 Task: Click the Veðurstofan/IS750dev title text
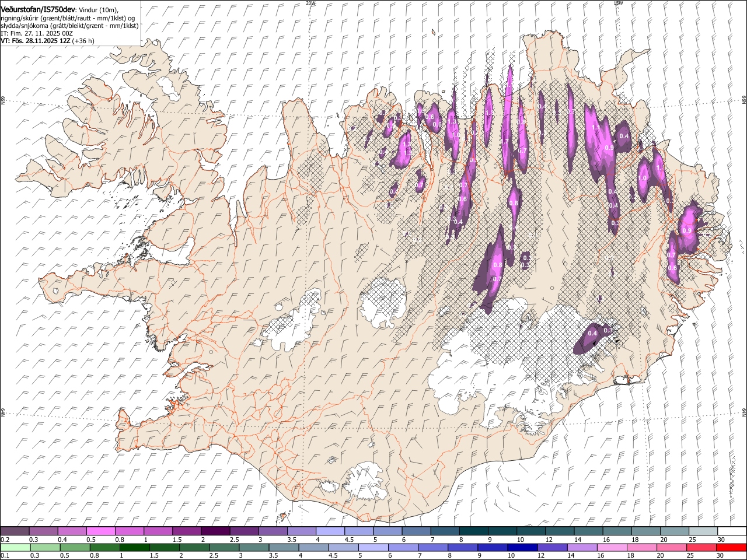tap(39, 10)
